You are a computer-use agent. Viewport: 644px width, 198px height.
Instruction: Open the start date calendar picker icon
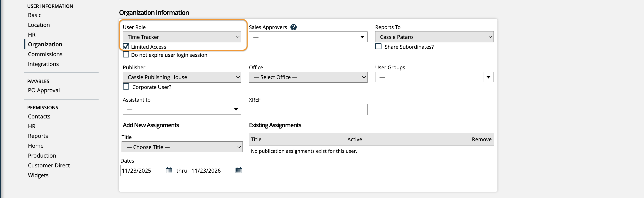169,170
